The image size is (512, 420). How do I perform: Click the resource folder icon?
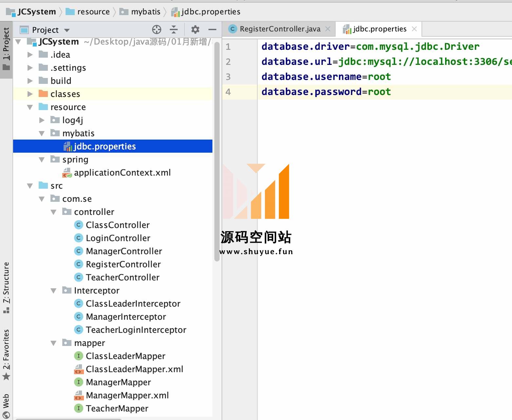pyautogui.click(x=43, y=107)
